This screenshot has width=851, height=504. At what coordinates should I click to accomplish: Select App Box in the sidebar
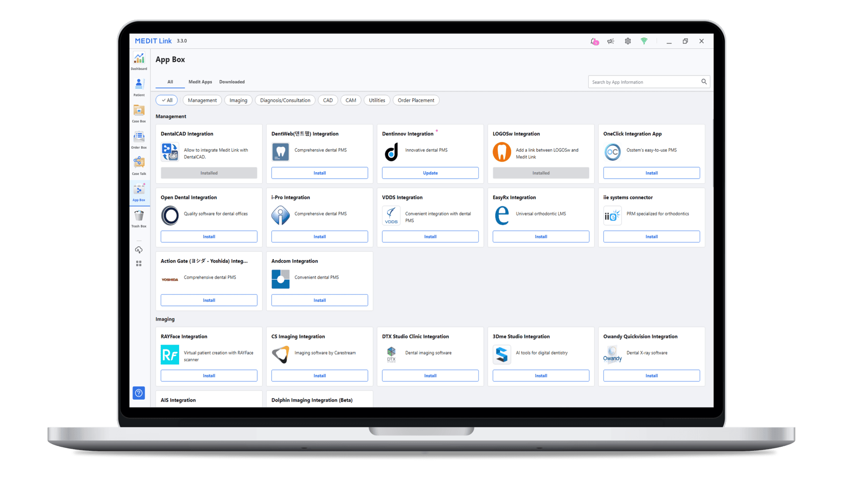pyautogui.click(x=139, y=192)
